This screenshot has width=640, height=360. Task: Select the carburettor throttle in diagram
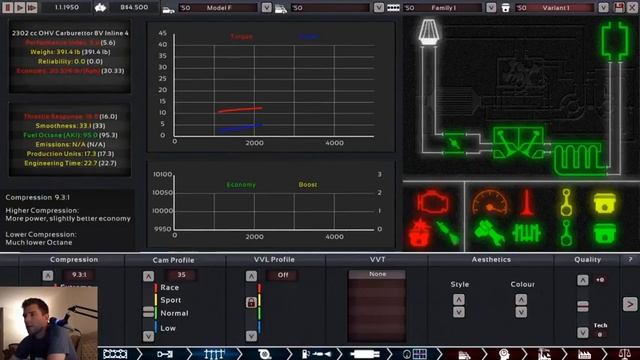coord(454,143)
